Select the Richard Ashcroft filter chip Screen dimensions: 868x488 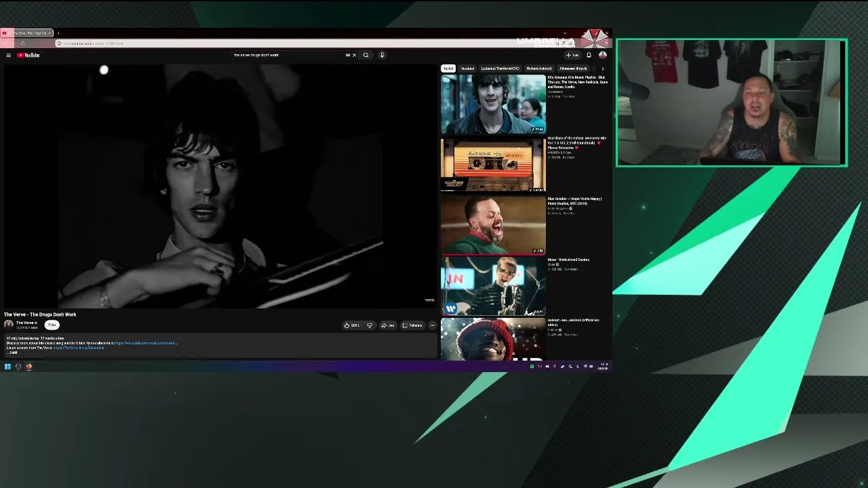[x=539, y=68]
